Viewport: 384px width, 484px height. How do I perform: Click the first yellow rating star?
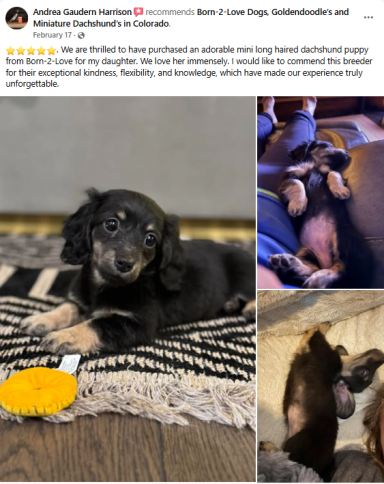(x=10, y=51)
